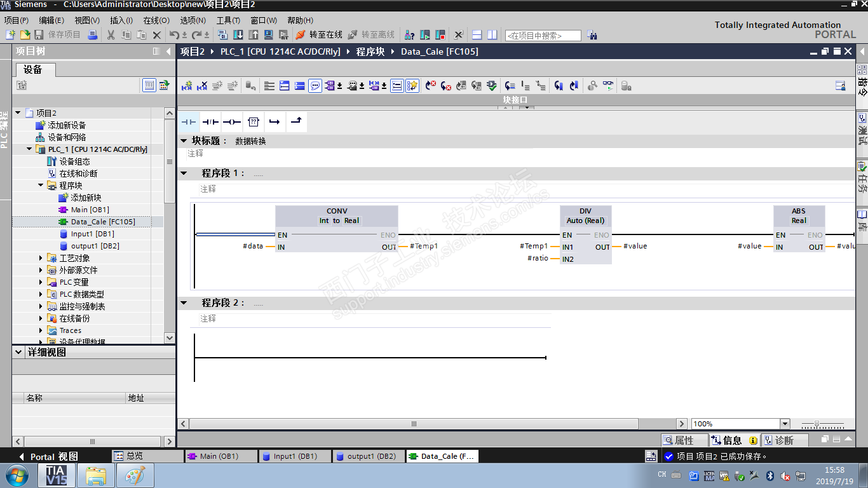This screenshot has width=868, height=488.
Task: Click the Stop CPU icon
Action: tap(440, 34)
